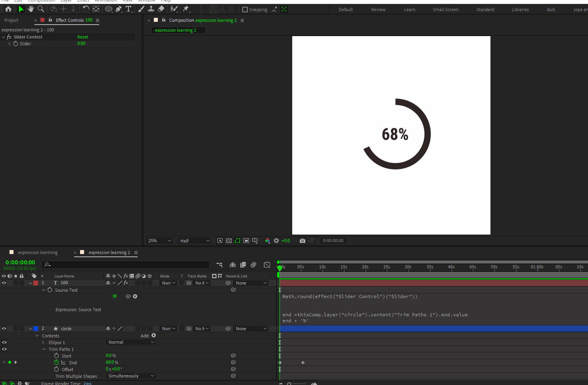The width and height of the screenshot is (588, 385).
Task: Select the Hand tool
Action: (x=31, y=9)
